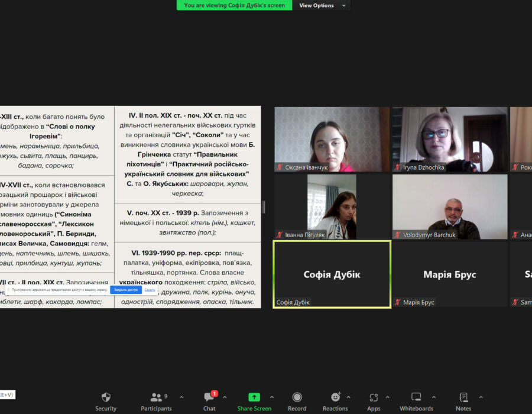Click the Марія Брус participant tile
532x414 pixels.
[450, 274]
